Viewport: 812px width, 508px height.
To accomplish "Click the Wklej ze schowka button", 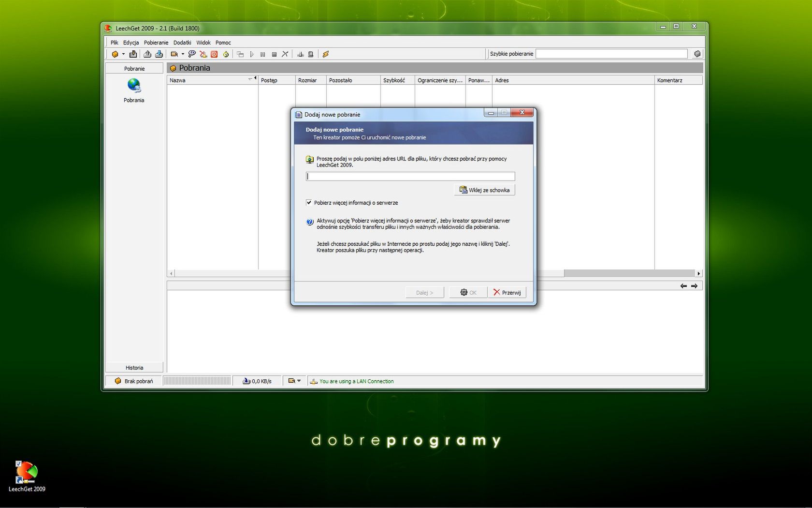I will pyautogui.click(x=484, y=190).
